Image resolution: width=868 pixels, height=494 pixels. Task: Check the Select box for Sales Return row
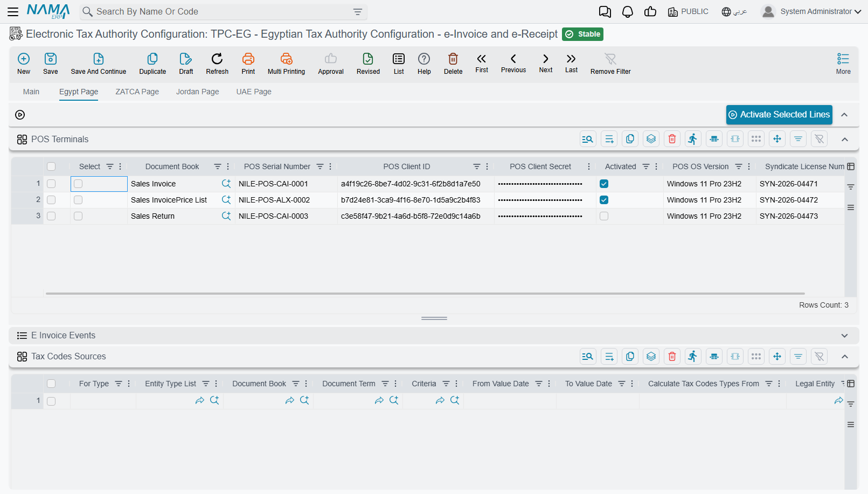coord(78,216)
